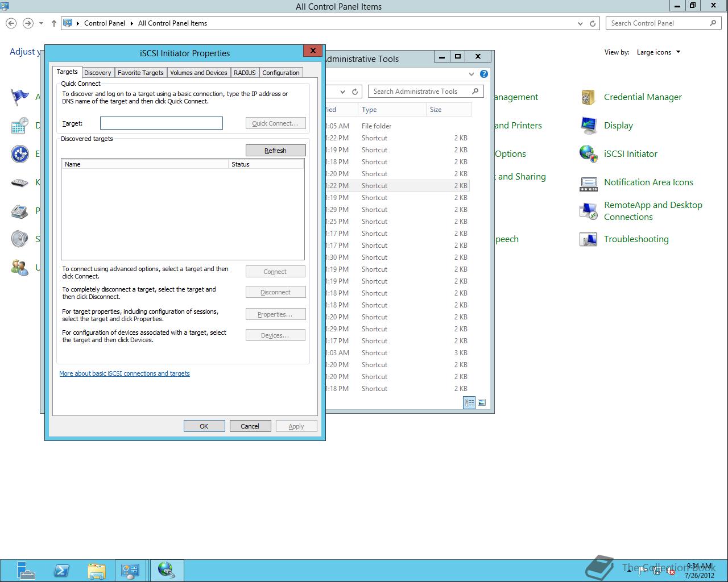Switch Administrative Tools to large icons view
The height and width of the screenshot is (582, 728).
482,402
